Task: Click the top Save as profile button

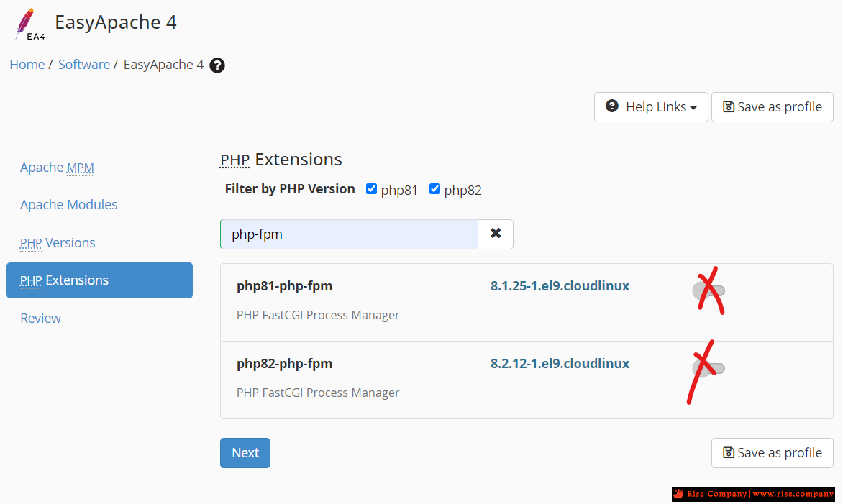Action: [x=772, y=107]
